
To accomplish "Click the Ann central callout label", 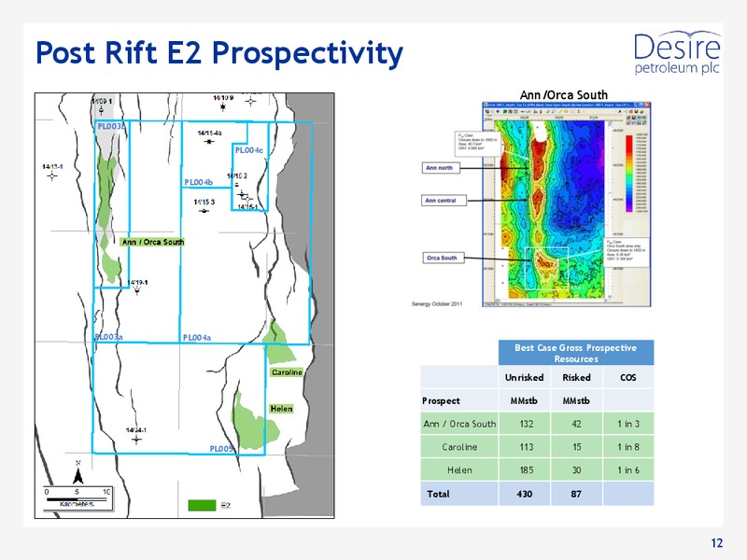I will coord(444,201).
